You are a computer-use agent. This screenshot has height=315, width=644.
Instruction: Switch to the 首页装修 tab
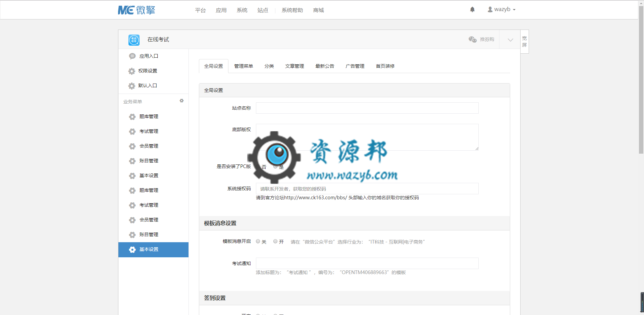385,66
